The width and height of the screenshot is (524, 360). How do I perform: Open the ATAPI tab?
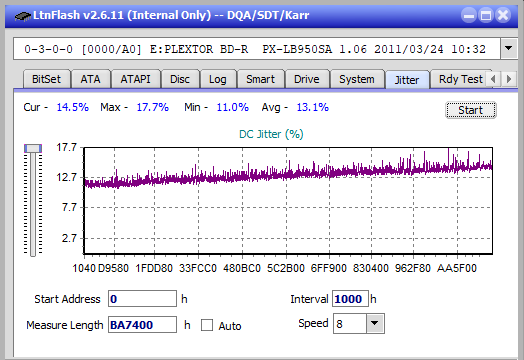pyautogui.click(x=135, y=79)
